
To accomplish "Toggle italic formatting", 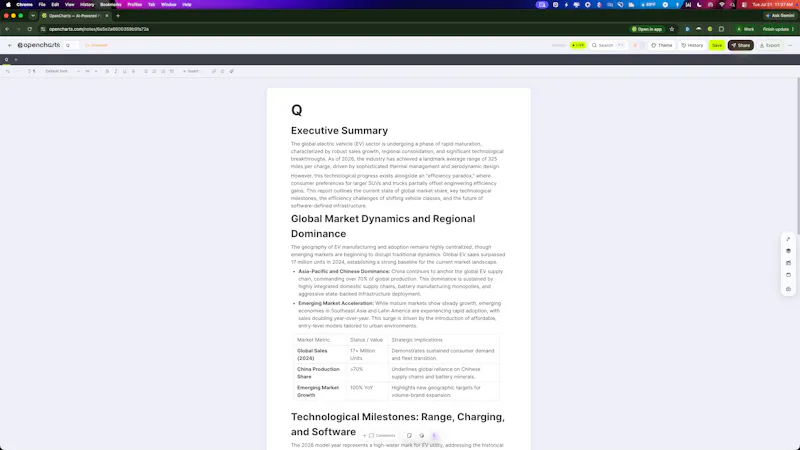I will [116, 71].
